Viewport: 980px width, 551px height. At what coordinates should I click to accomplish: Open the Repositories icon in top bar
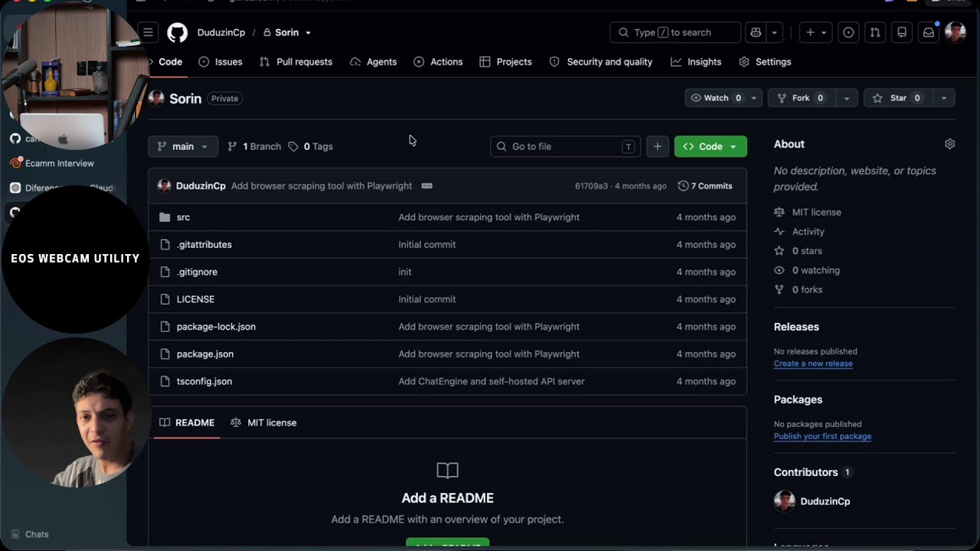pyautogui.click(x=902, y=32)
